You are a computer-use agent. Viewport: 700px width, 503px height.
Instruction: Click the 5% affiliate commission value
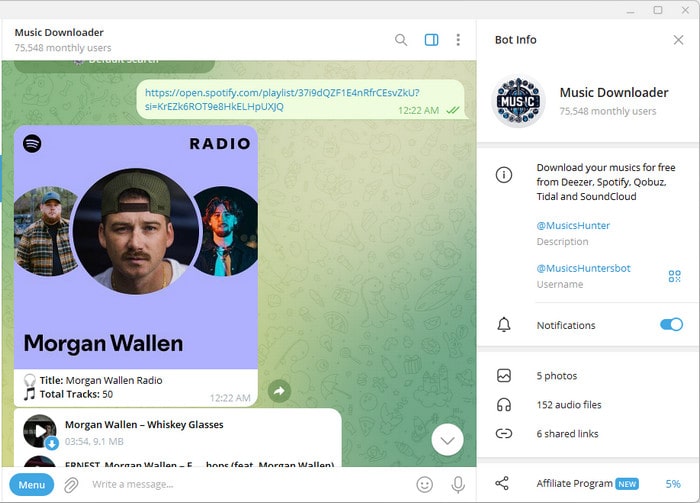(x=673, y=484)
